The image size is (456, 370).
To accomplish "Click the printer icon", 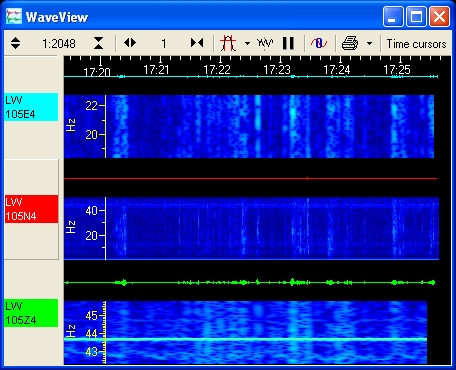I will pos(350,43).
